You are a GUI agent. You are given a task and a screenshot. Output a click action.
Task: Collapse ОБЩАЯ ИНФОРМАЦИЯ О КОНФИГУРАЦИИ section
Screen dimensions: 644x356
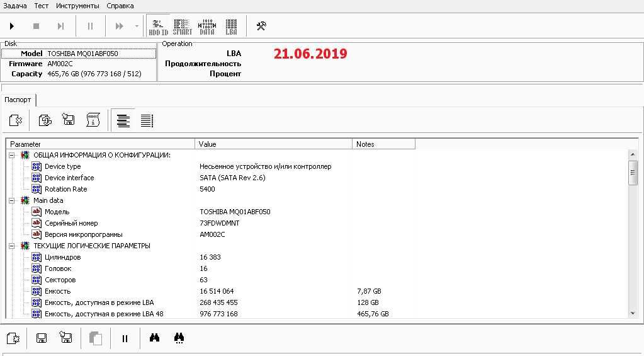point(12,156)
